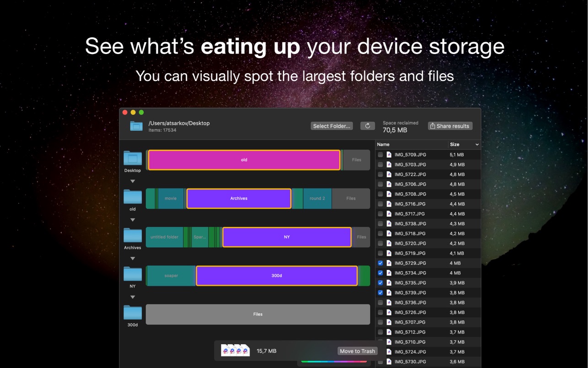The width and height of the screenshot is (588, 368).
Task: Click the teal 'movie' segment
Action: tap(171, 198)
